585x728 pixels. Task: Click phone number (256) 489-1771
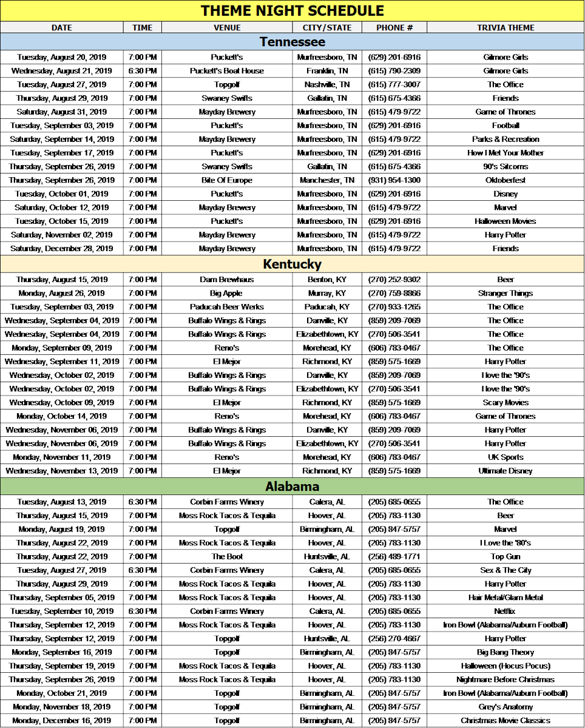[x=394, y=556]
